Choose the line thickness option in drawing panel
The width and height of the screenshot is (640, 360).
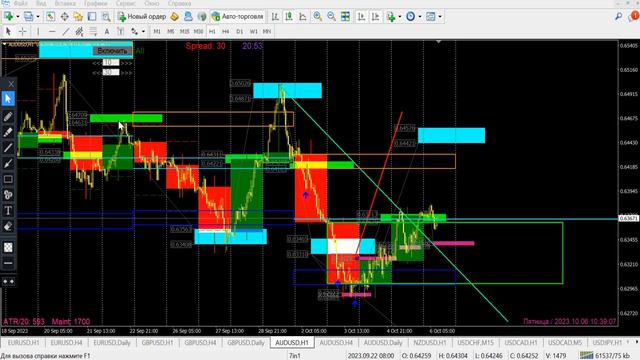8,263
